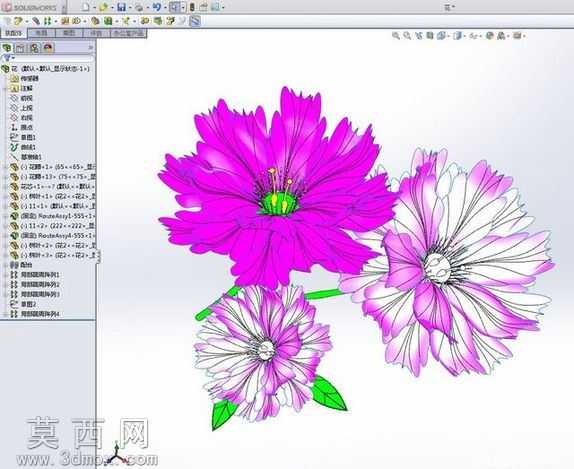Click the Hide/Show Items glasses icon
Screen dimensions: 574x469
click(473, 36)
